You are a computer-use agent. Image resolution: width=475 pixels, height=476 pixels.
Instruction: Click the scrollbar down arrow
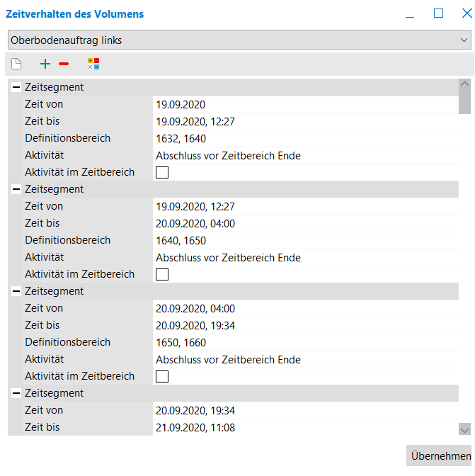pos(464,429)
